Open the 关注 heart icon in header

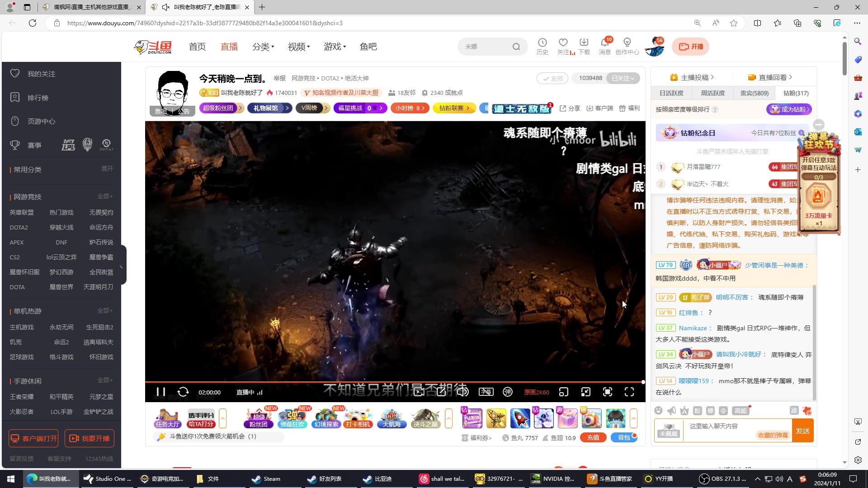pyautogui.click(x=563, y=47)
